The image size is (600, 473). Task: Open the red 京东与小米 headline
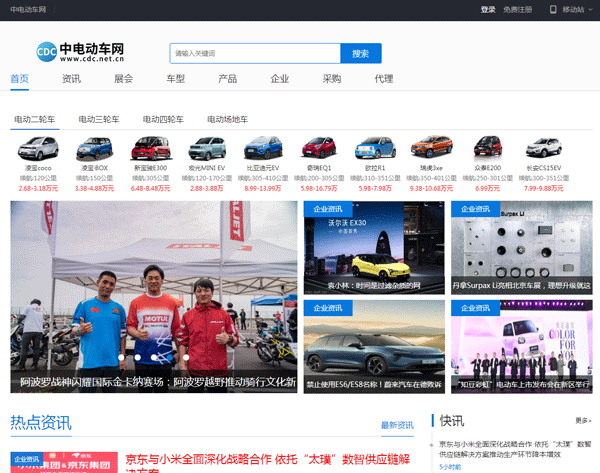(267, 464)
